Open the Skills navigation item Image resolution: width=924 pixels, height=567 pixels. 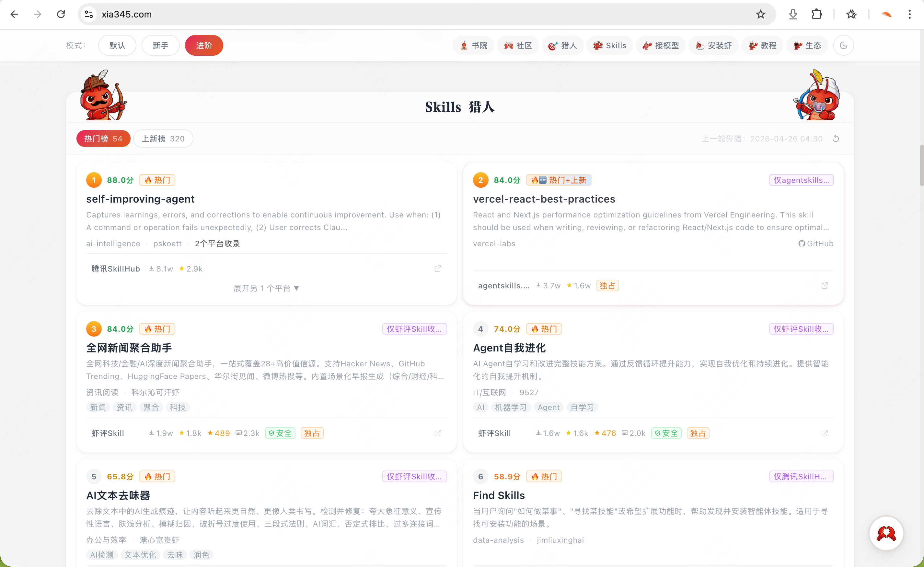pos(609,45)
